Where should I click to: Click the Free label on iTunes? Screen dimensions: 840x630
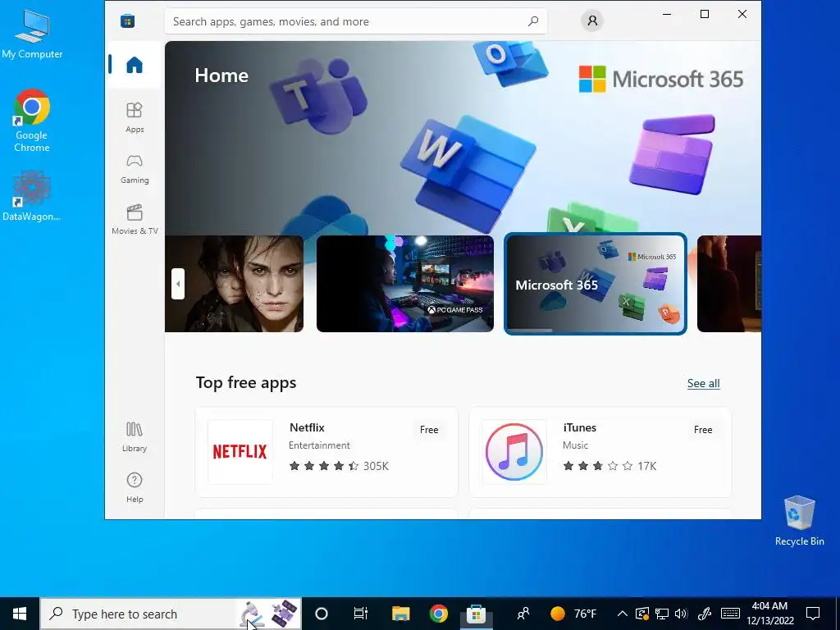click(x=703, y=430)
